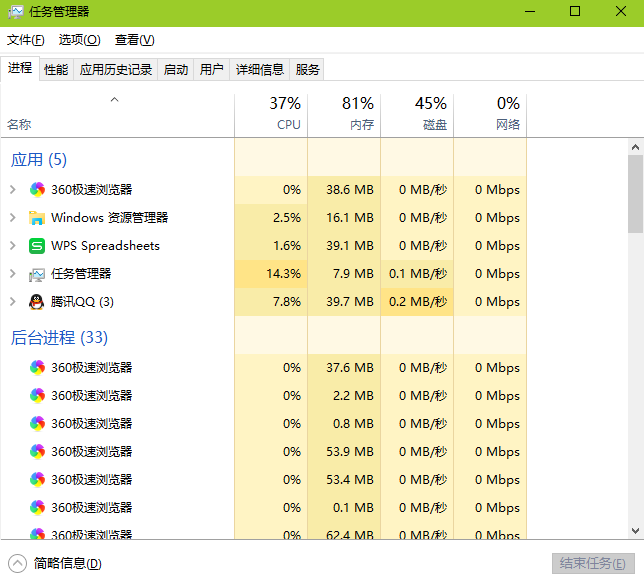Image resolution: width=644 pixels, height=587 pixels.
Task: Select the 38.6 MB memory cell
Action: click(344, 189)
